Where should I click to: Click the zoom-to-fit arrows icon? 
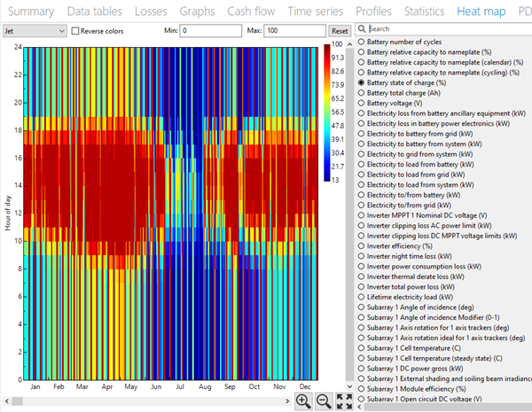(x=345, y=401)
